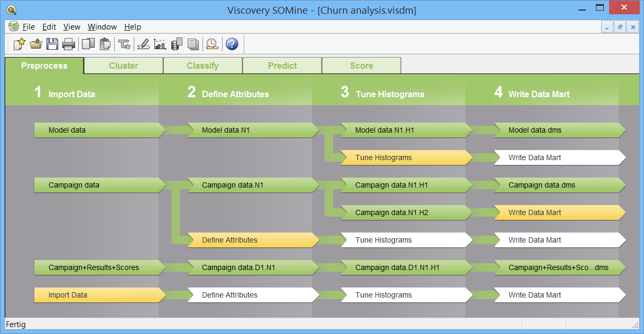Click the workflow history clock icon

tap(213, 44)
